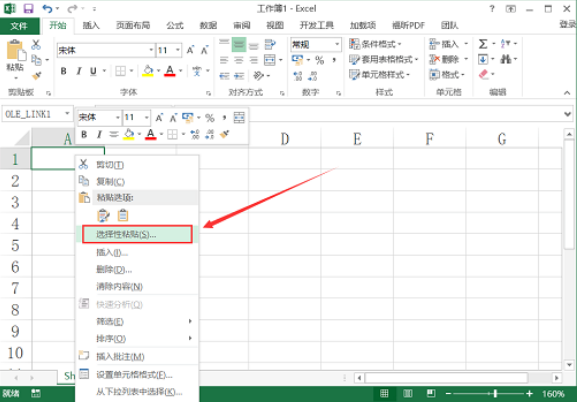Click the Save icon in quick access toolbar
This screenshot has width=577, height=402.
click(28, 8)
